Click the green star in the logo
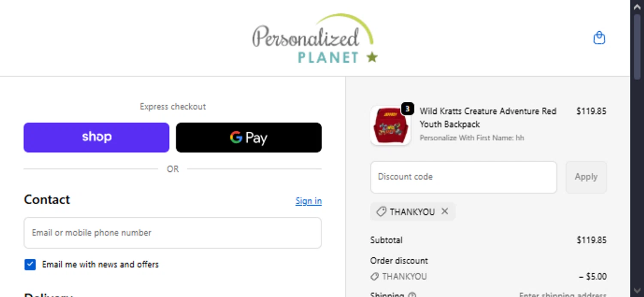 click(x=372, y=57)
